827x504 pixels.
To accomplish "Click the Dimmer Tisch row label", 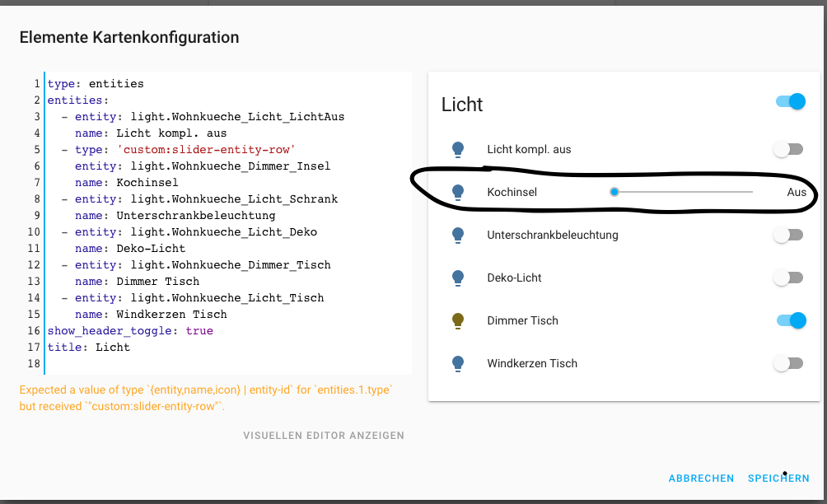I will coord(522,320).
